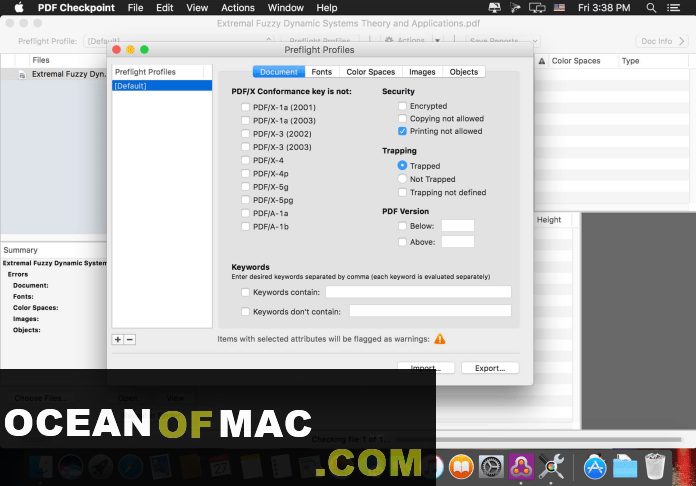This screenshot has height=486, width=696.
Task: Select the Document tab
Action: 279,72
